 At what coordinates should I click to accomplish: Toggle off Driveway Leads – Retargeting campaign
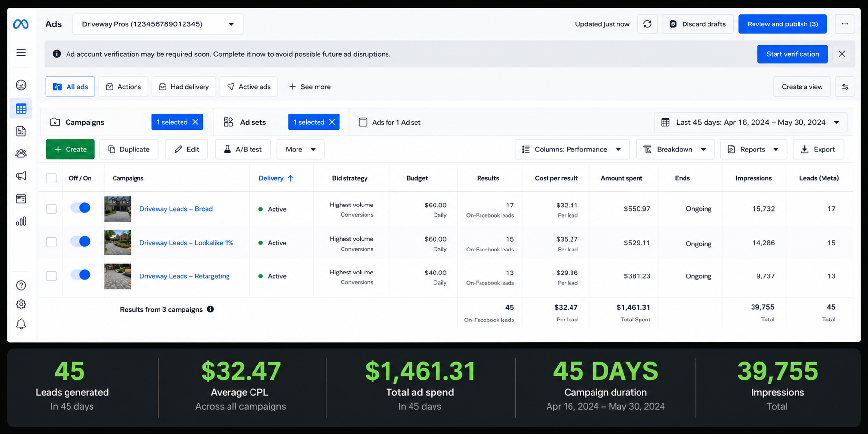tap(80, 274)
